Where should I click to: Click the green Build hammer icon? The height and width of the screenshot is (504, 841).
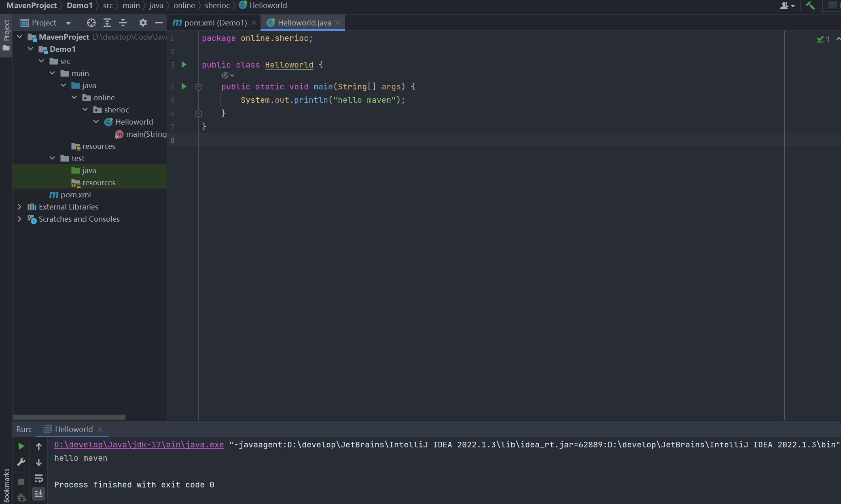coord(810,6)
